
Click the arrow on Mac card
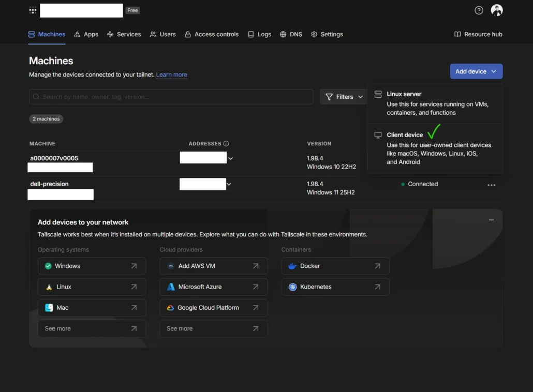(134, 308)
